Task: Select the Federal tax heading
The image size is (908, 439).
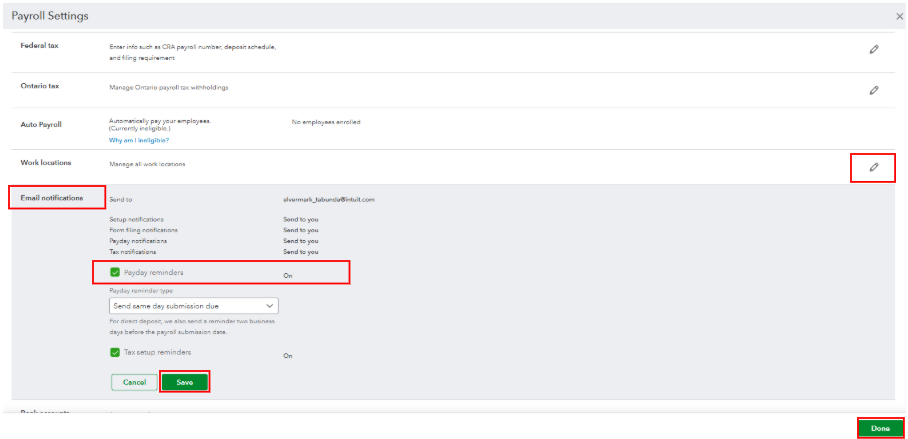Action: [x=39, y=45]
